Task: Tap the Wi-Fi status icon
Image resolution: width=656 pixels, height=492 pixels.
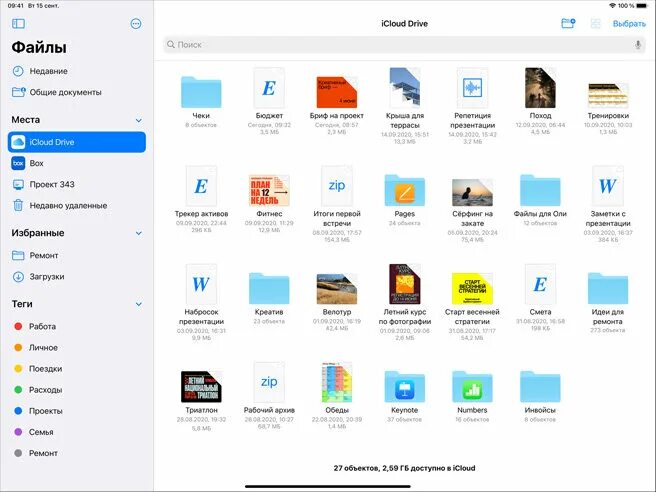Action: click(612, 5)
